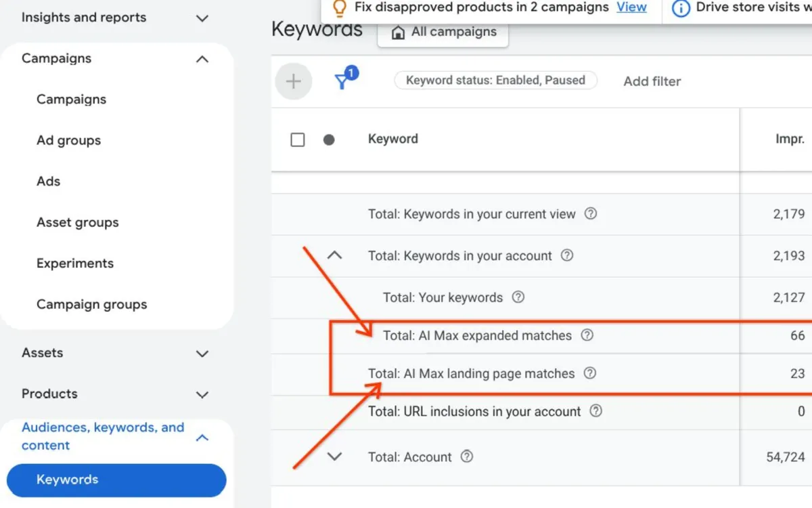Open the add keywords plus button
The image size is (812, 508).
[x=293, y=81]
